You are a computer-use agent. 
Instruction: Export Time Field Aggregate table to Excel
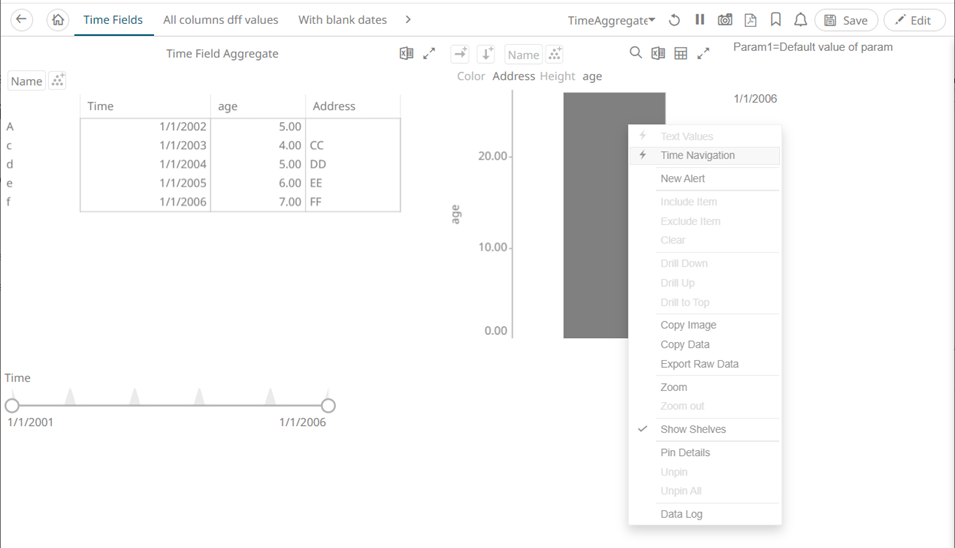(406, 54)
